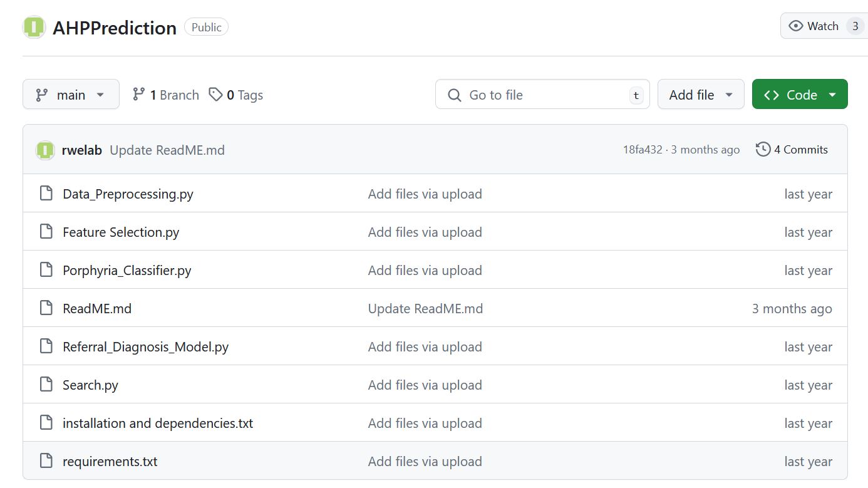The image size is (868, 488).
Task: Click the branch icon beside 1 Branch
Action: click(x=139, y=95)
